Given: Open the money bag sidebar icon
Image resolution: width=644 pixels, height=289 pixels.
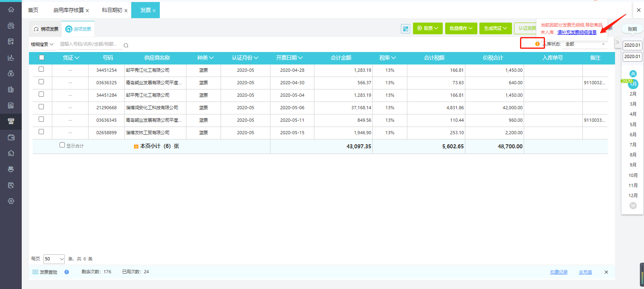Looking at the screenshot, I should pos(11,73).
